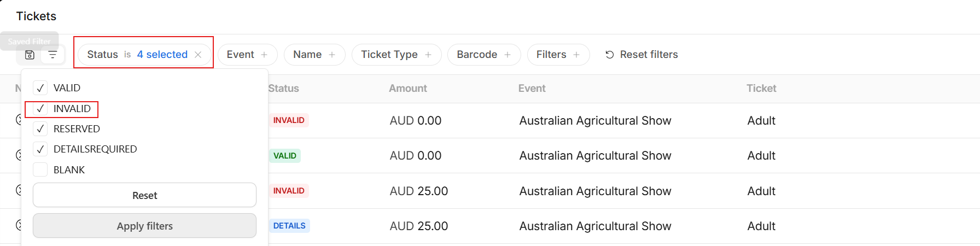
Task: Uncheck the VALID status checkbox
Action: [40, 88]
